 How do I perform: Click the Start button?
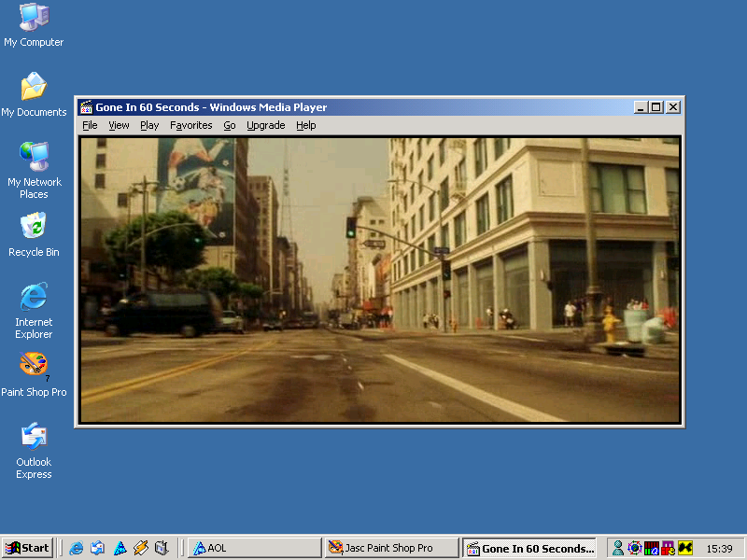point(27,548)
